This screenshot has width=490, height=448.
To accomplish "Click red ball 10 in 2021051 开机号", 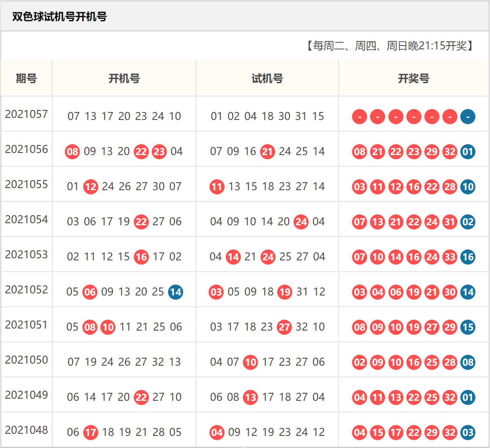I will pyautogui.click(x=108, y=327).
